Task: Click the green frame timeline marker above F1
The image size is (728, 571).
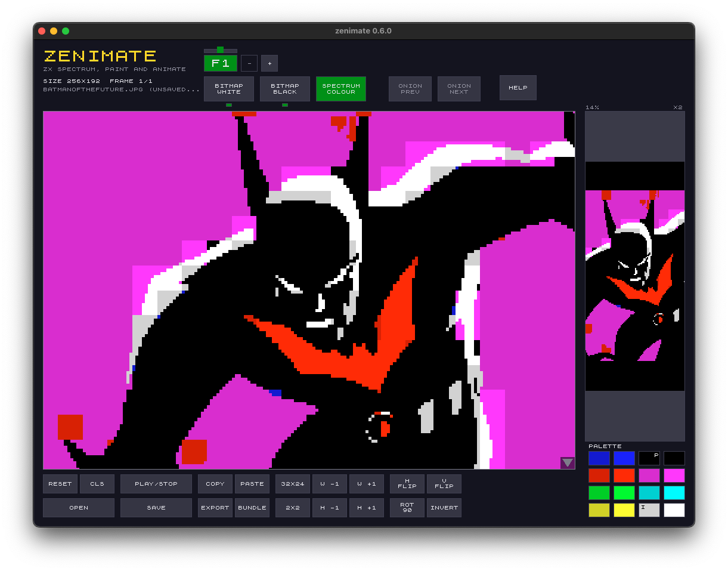Action: [x=221, y=50]
